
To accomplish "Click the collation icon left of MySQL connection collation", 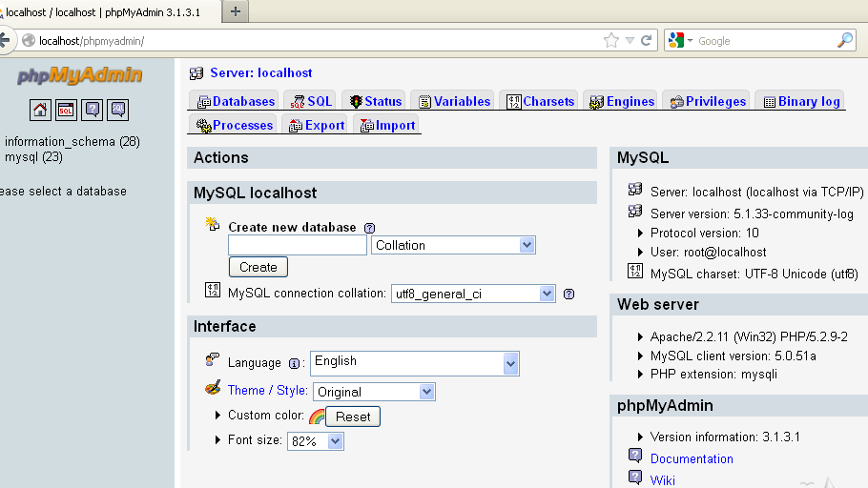I will pos(213,290).
